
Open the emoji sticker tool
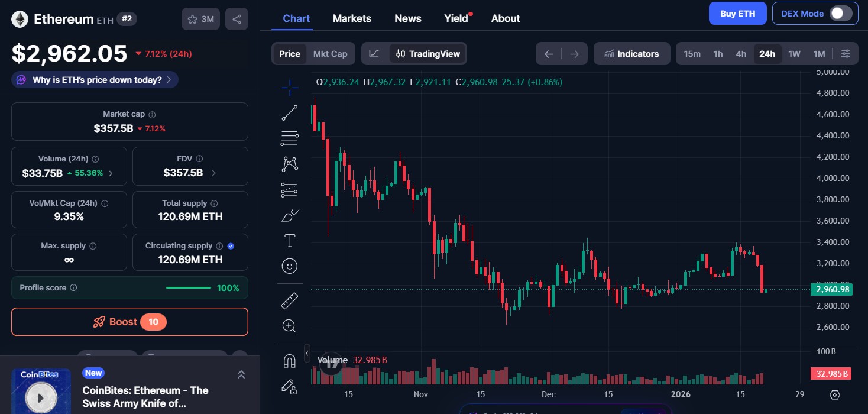click(x=290, y=266)
